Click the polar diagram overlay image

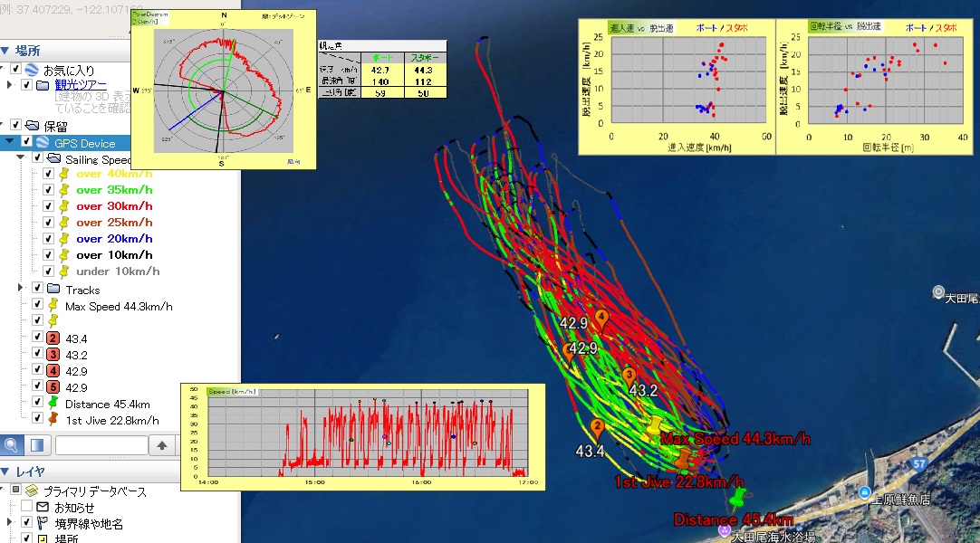[x=223, y=90]
